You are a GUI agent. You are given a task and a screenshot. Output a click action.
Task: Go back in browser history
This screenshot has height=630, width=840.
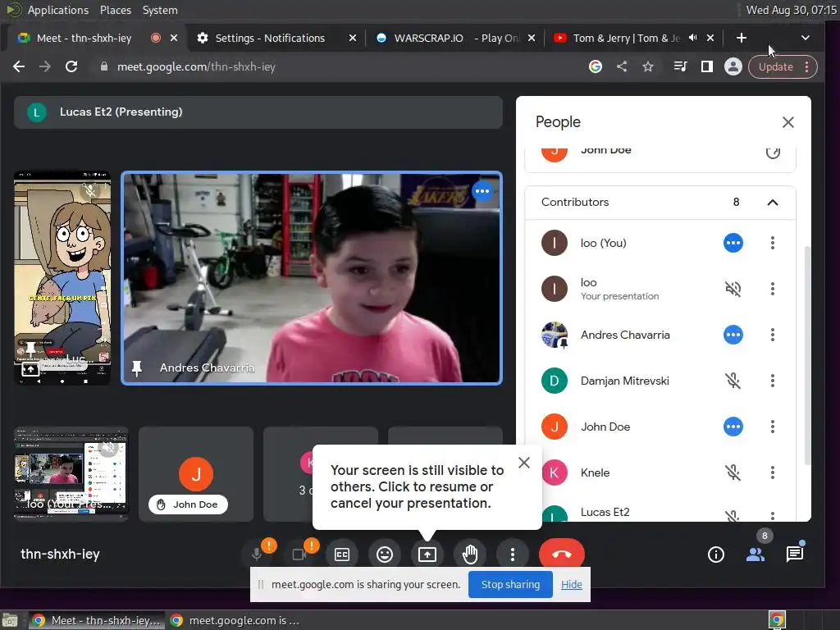[x=19, y=66]
